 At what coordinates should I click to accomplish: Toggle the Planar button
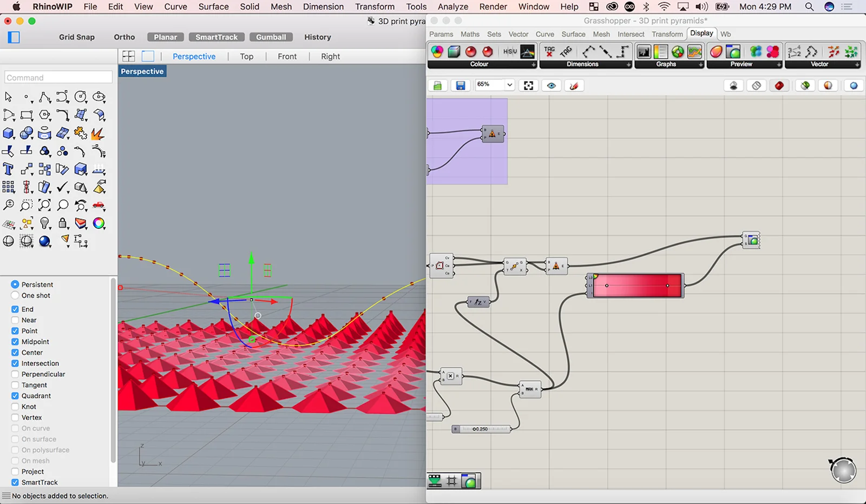point(166,37)
